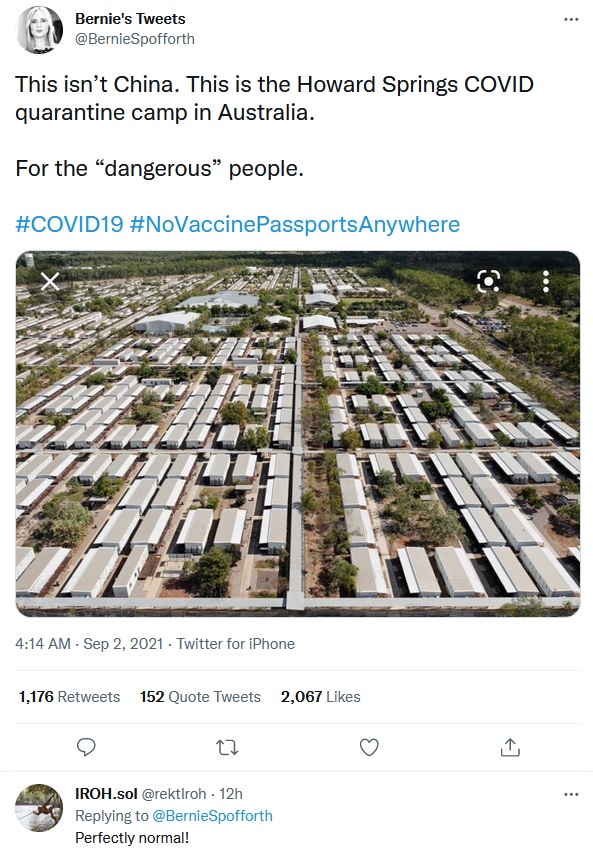Open the @BernieSpofforth handle in header
This screenshot has height=851, width=593.
pos(135,39)
